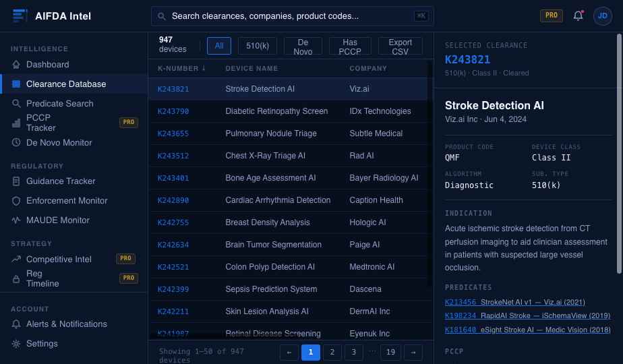Open Enforcement Monitor in the sidebar

[74, 201]
